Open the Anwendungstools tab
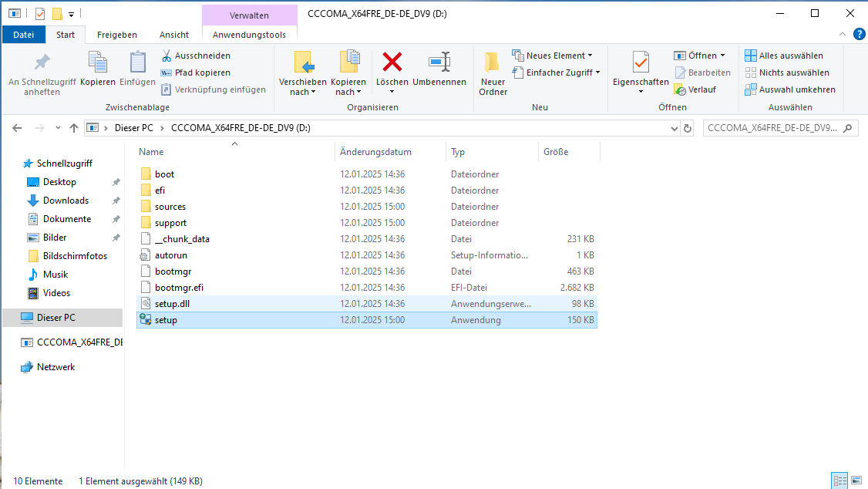The height and width of the screenshot is (489, 868). pyautogui.click(x=249, y=35)
